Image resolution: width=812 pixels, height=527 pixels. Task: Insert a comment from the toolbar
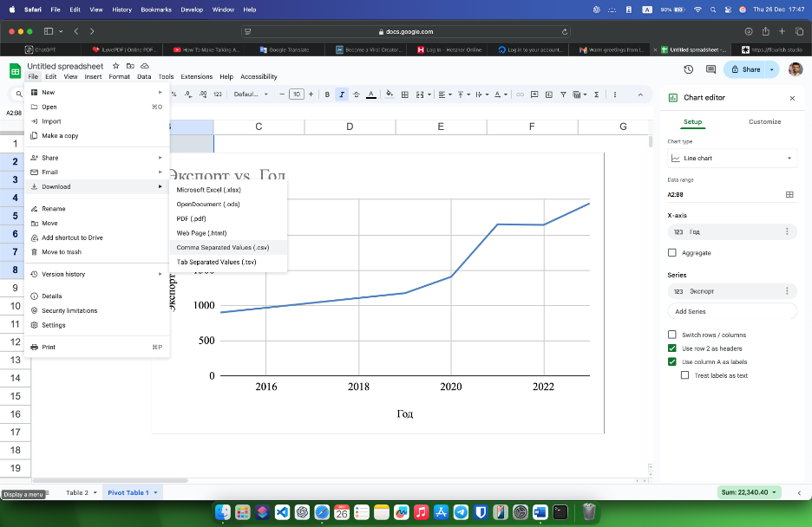(x=534, y=94)
